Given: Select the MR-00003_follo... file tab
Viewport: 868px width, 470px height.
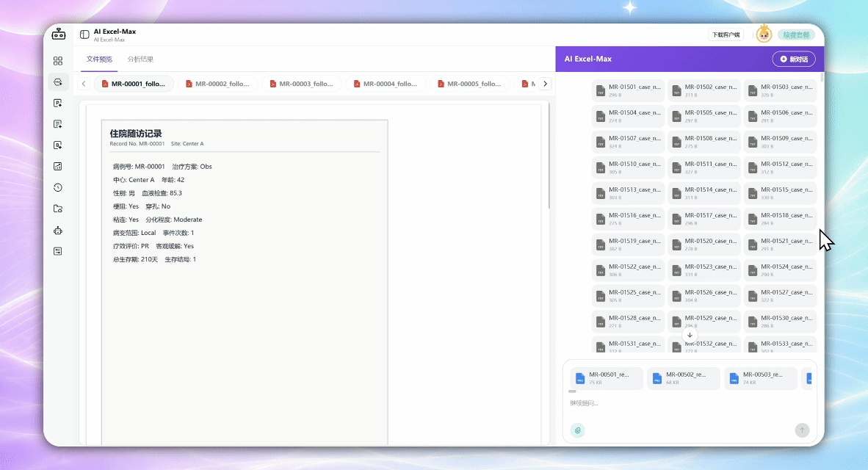Looking at the screenshot, I should point(303,84).
